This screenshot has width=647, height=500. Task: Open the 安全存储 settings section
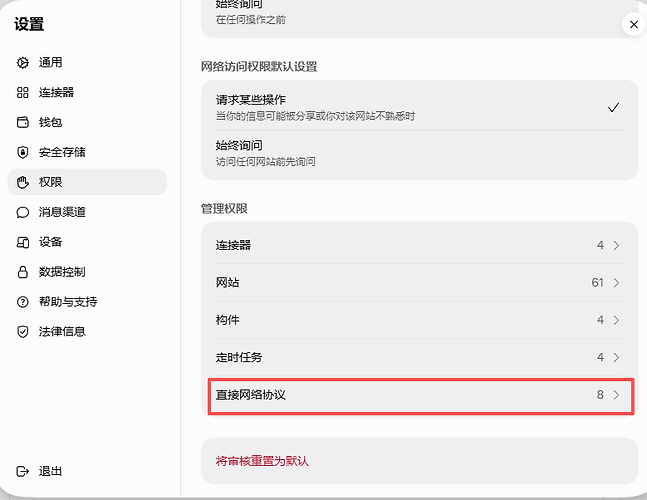point(87,152)
